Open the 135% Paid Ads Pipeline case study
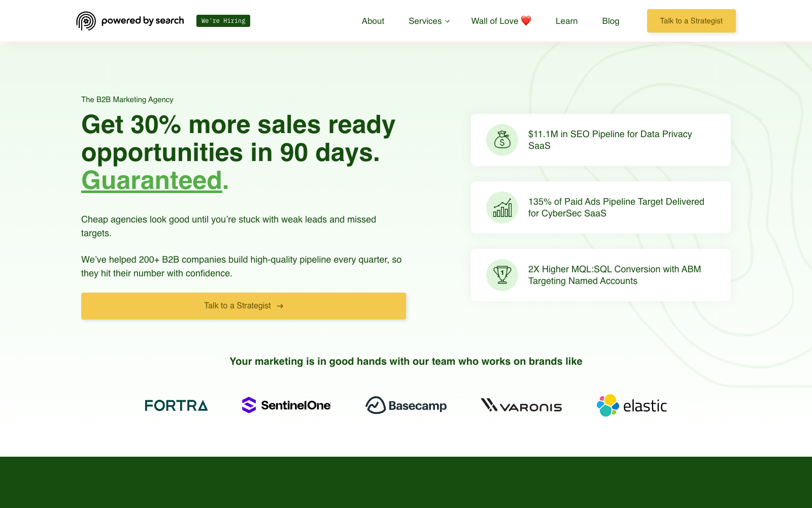 pyautogui.click(x=601, y=207)
